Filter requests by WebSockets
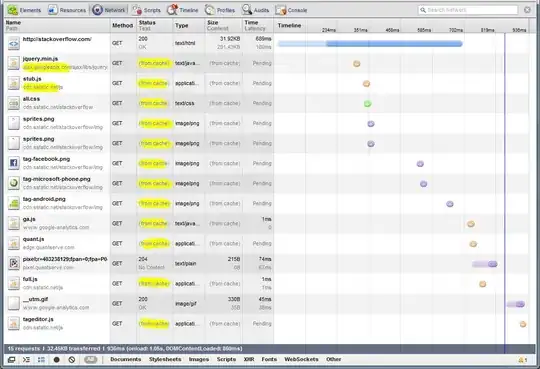 tap(301, 359)
